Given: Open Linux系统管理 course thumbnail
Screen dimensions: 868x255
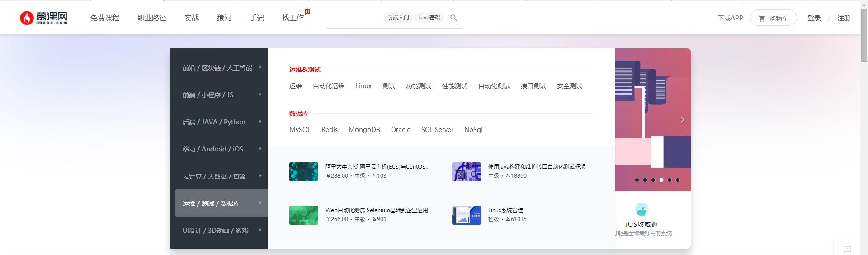Looking at the screenshot, I should tap(467, 215).
